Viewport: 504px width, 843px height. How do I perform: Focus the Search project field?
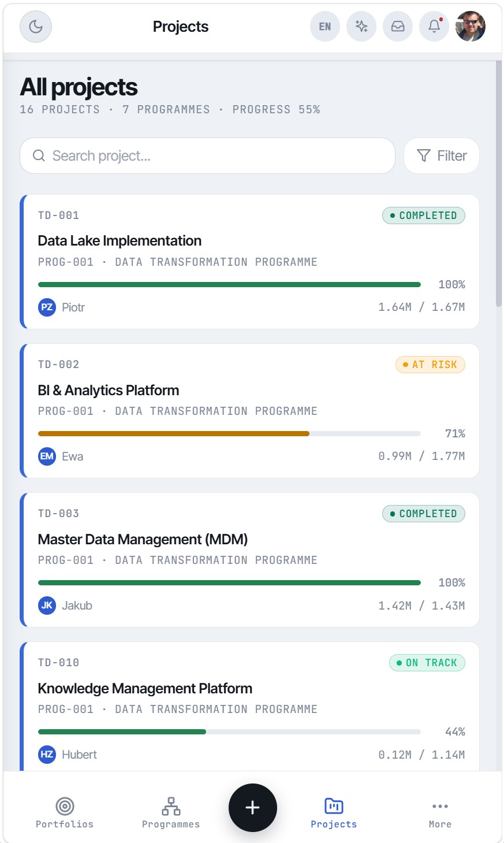(207, 155)
